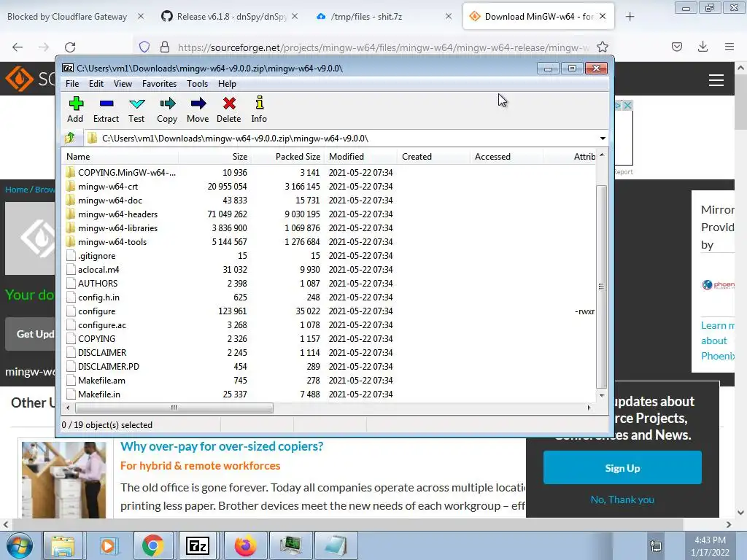The height and width of the screenshot is (560, 747).
Task: Open the SourceForge hamburger menu
Action: (x=716, y=80)
